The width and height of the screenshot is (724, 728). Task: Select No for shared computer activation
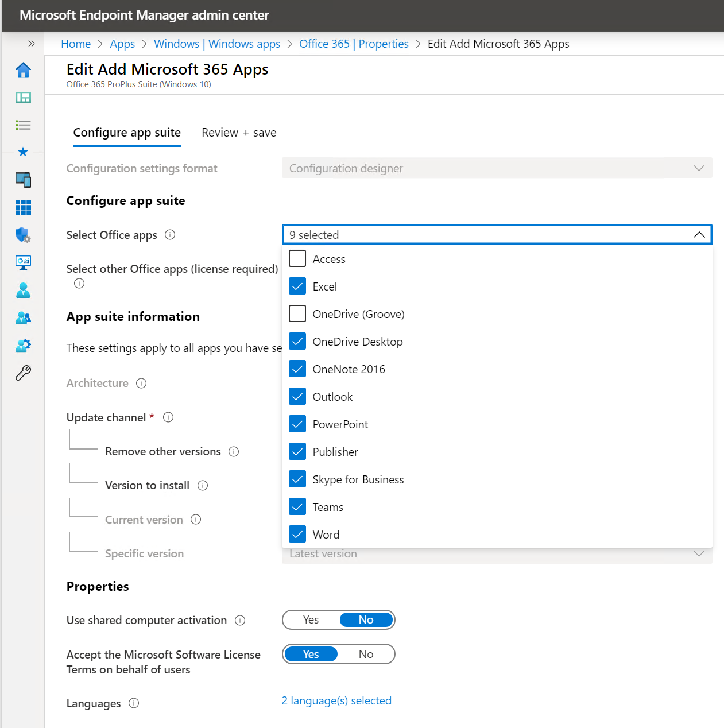tap(366, 620)
